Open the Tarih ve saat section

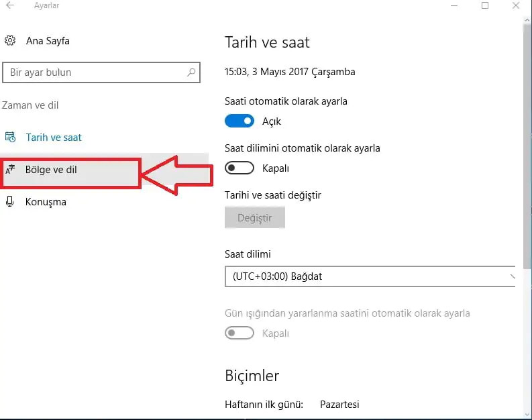point(54,138)
